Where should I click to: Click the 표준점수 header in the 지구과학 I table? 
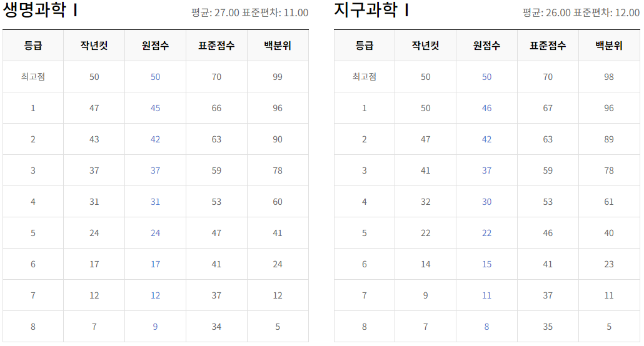[x=548, y=46]
